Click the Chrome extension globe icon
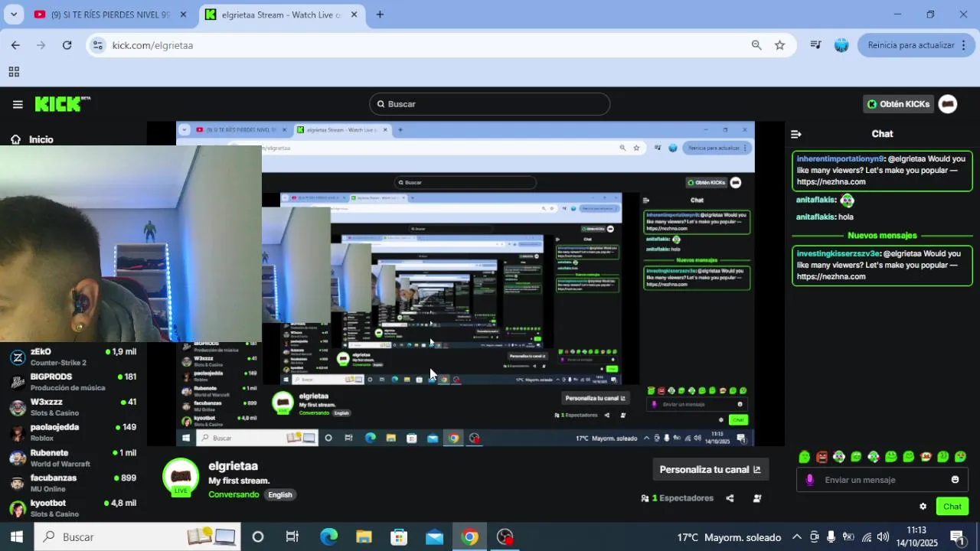The height and width of the screenshot is (551, 980). (x=841, y=45)
